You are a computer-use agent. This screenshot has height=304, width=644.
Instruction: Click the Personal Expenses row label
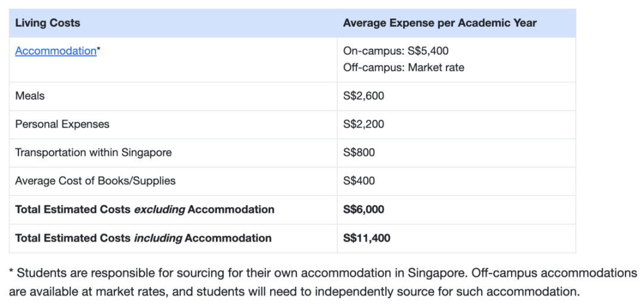(x=63, y=125)
